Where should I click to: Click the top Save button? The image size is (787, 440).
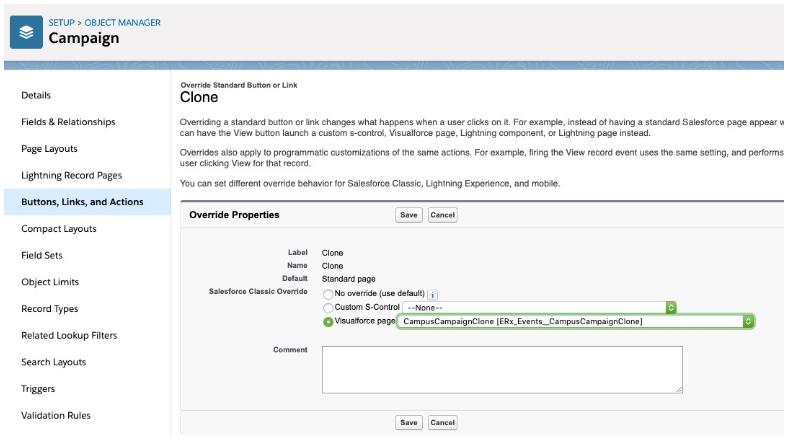click(408, 215)
